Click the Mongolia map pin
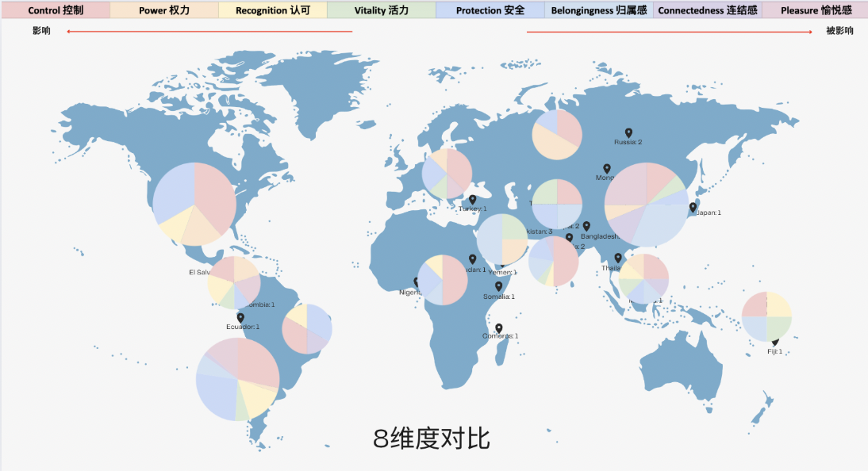The height and width of the screenshot is (471, 868). 607,168
